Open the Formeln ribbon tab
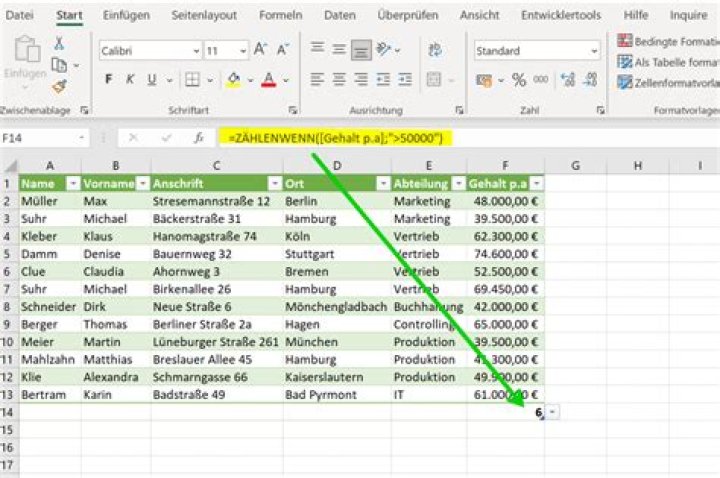Viewport: 720px width, 478px height. pyautogui.click(x=281, y=15)
